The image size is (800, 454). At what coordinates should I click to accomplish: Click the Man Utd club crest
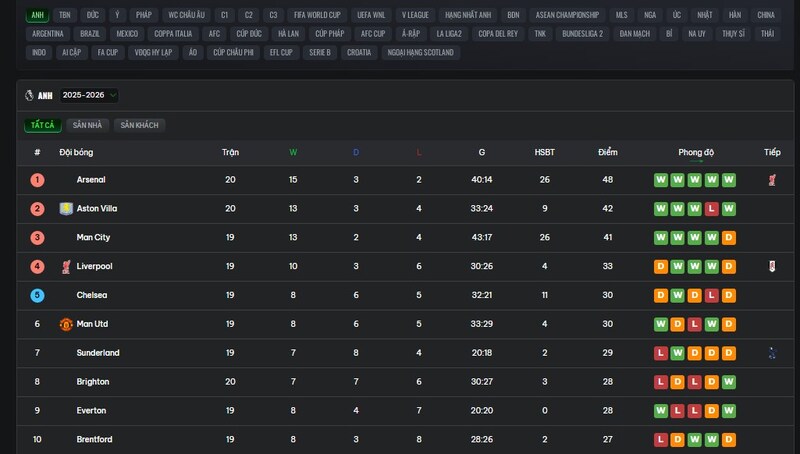(x=66, y=325)
